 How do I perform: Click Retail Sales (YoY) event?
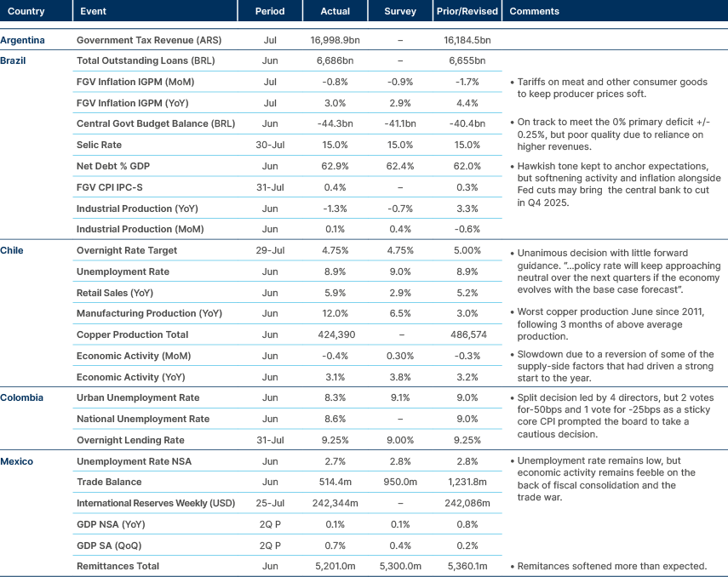[x=115, y=293]
